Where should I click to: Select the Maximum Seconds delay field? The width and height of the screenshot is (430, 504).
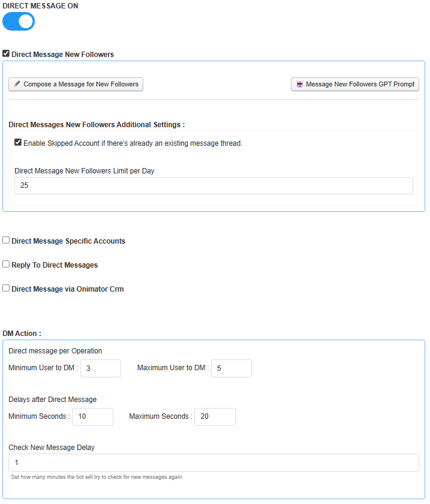point(215,416)
